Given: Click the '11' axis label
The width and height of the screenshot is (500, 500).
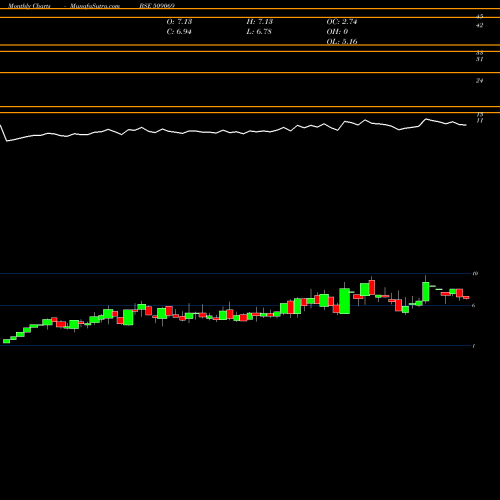Looking at the screenshot, I should tap(480, 121).
